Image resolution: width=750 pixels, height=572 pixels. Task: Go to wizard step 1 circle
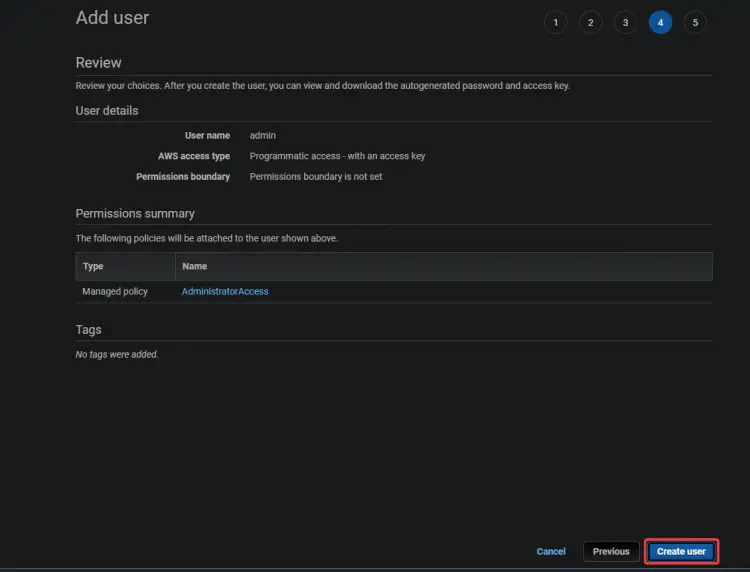point(555,22)
